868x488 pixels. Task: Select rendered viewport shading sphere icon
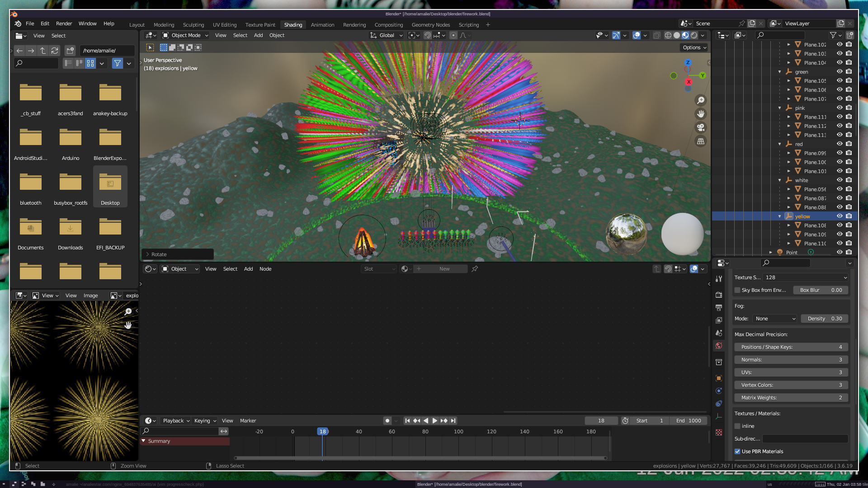tap(694, 35)
